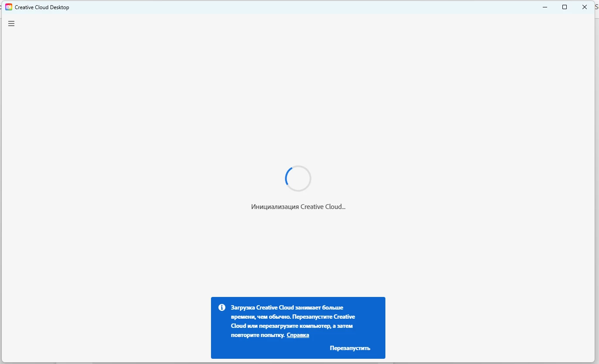
Task: Maximize the Creative Cloud Desktop window
Action: [565, 7]
